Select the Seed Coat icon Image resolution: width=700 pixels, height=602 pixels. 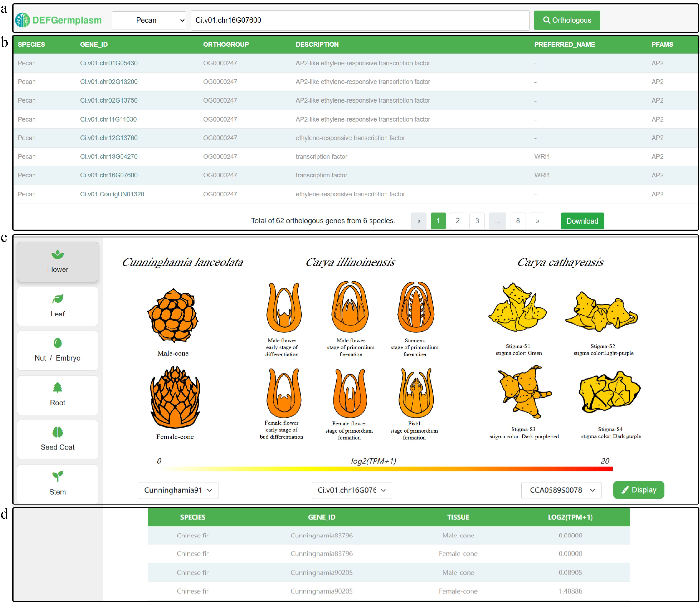click(x=57, y=432)
